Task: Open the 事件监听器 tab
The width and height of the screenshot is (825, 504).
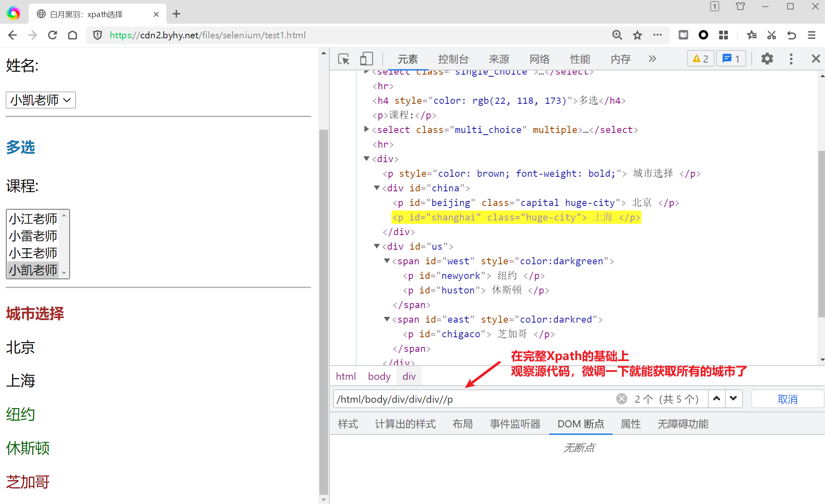Action: 515,424
